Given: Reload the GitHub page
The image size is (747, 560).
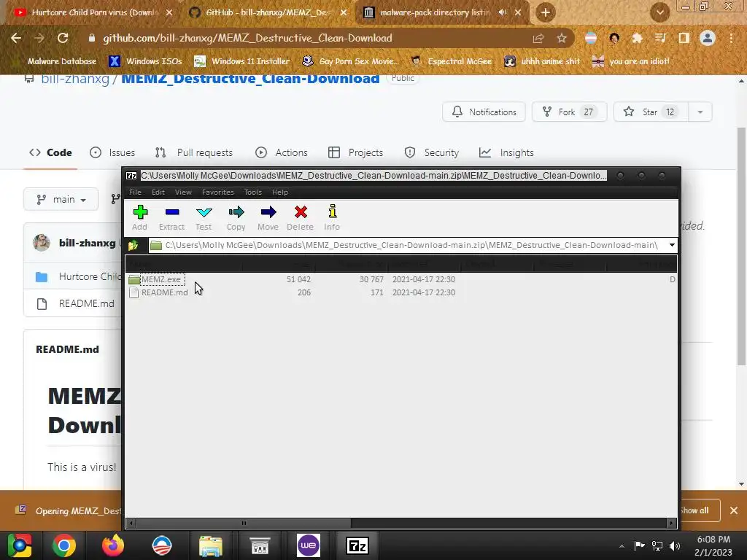Looking at the screenshot, I should [63, 38].
